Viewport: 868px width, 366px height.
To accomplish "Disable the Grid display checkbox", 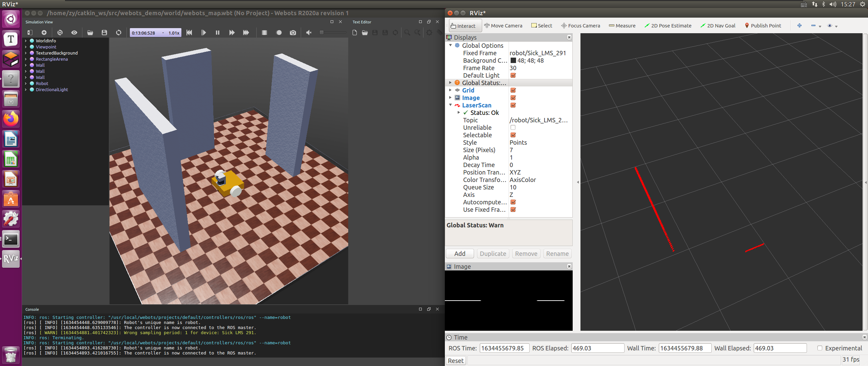I will point(513,90).
